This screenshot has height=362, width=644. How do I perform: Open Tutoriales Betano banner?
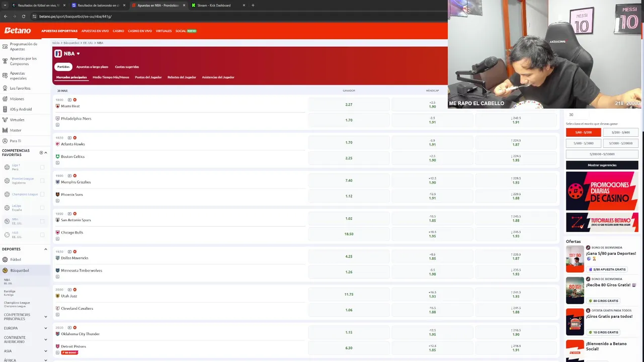click(602, 223)
